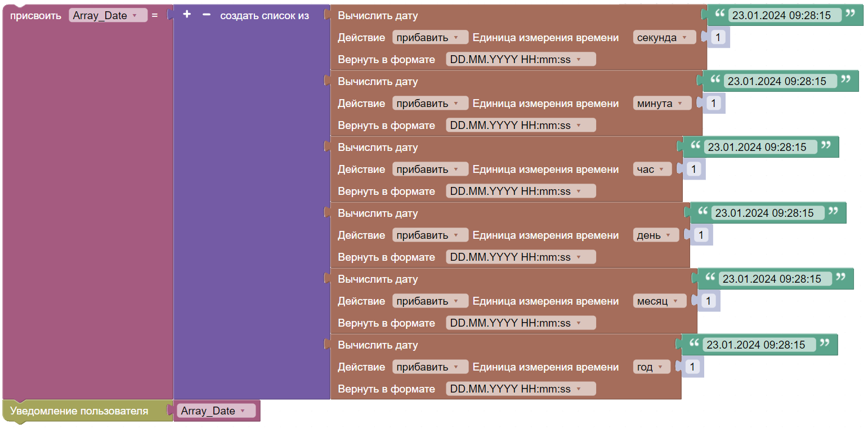868x428 pixels.
Task: Open the Array_Date variable dropdown in assign block
Action: point(108,16)
